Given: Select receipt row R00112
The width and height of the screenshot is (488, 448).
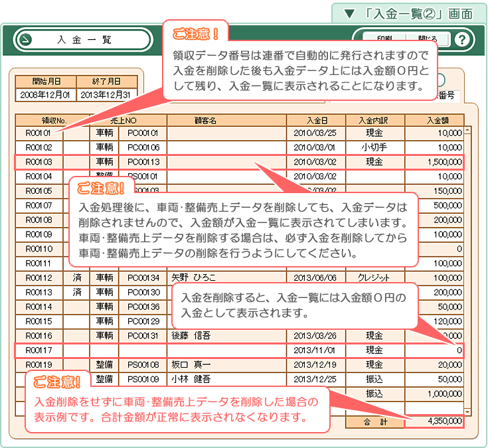Looking at the screenshot, I should [x=239, y=278].
